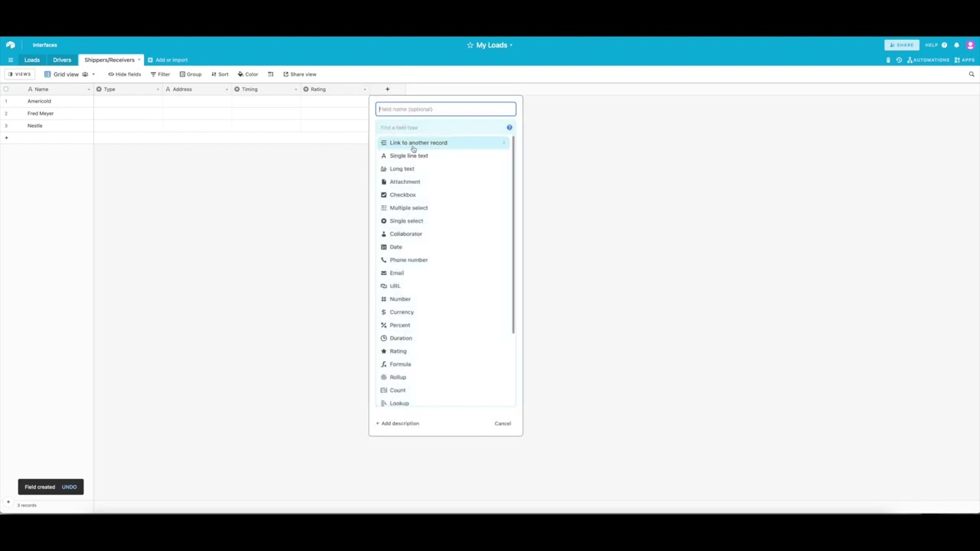Click UNDO in Field created toast
The height and width of the screenshot is (551, 980).
pyautogui.click(x=69, y=487)
